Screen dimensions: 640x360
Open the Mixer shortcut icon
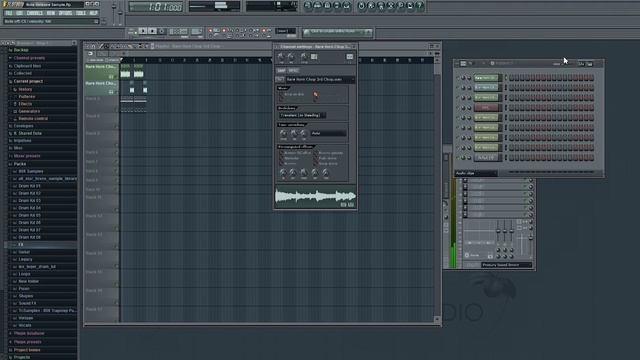(347, 6)
